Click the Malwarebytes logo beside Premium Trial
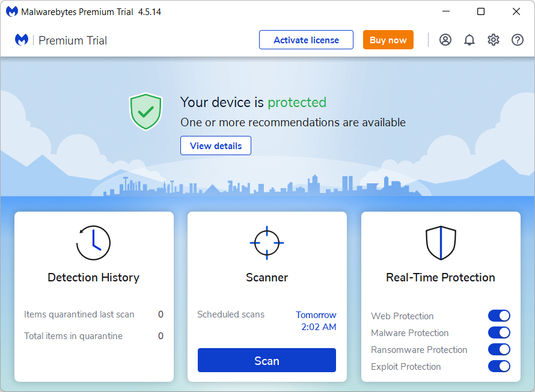535x392 pixels. pos(22,40)
